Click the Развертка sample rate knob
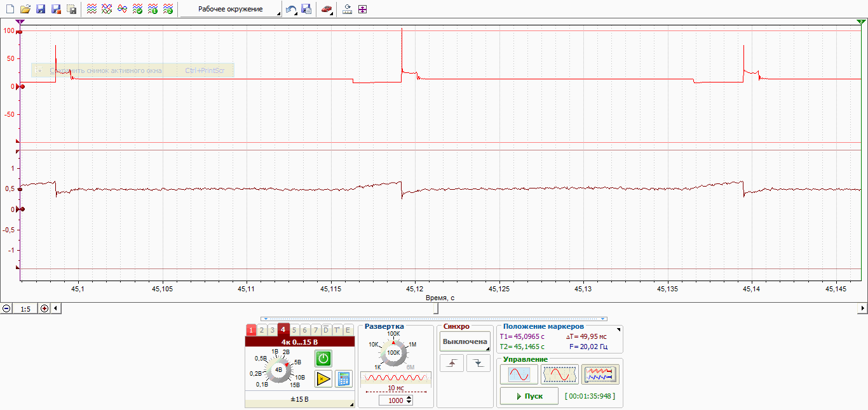Screen dimensions: 868x410 click(393, 352)
